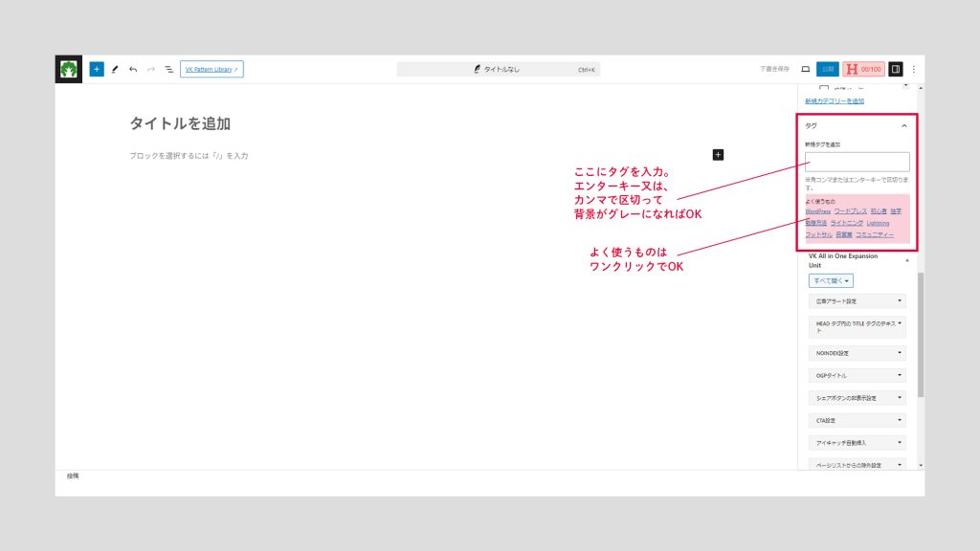Open the block inserter with the blue plus button
Image resolution: width=980 pixels, height=551 pixels.
97,69
